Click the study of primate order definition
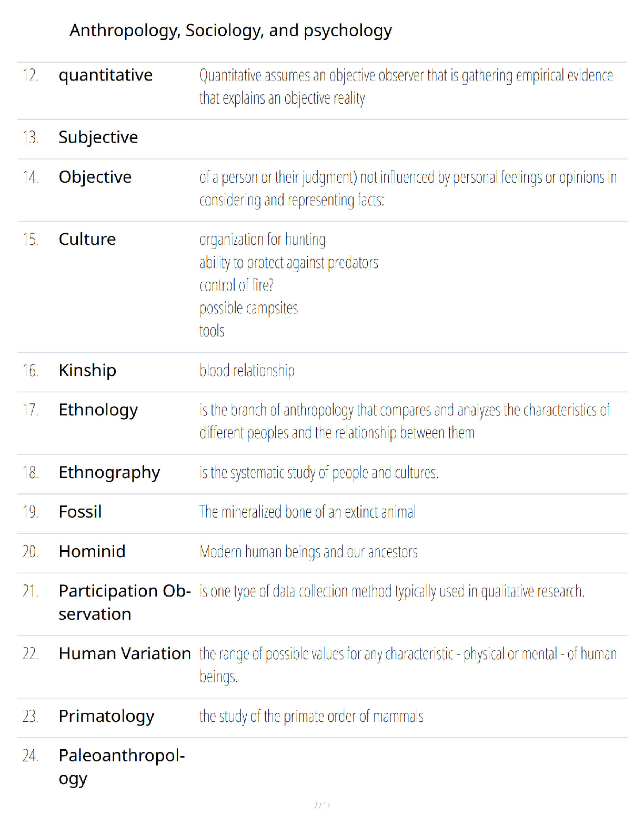This screenshot has width=644, height=834. [311, 717]
